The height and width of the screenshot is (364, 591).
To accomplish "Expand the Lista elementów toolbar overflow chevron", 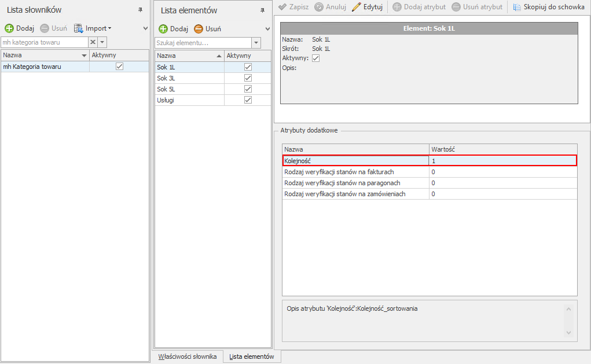I will pos(267,28).
